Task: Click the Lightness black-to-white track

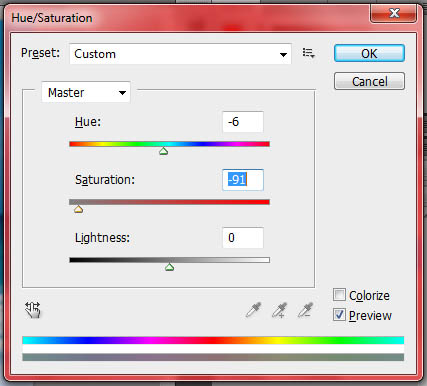Action: tap(169, 260)
